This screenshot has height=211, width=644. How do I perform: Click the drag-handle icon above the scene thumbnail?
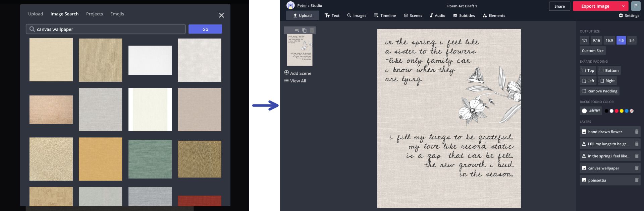pos(297,30)
